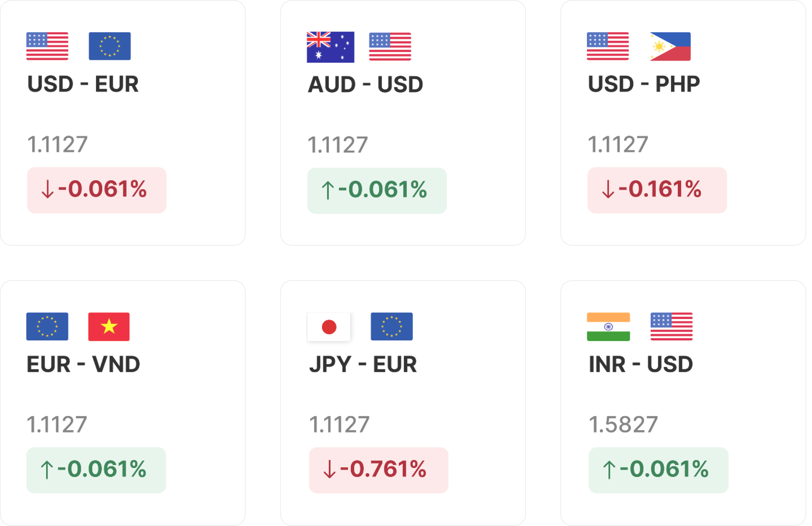Click the EU flag in JPY - EUR card
This screenshot has height=526, width=812.
pyautogui.click(x=391, y=327)
